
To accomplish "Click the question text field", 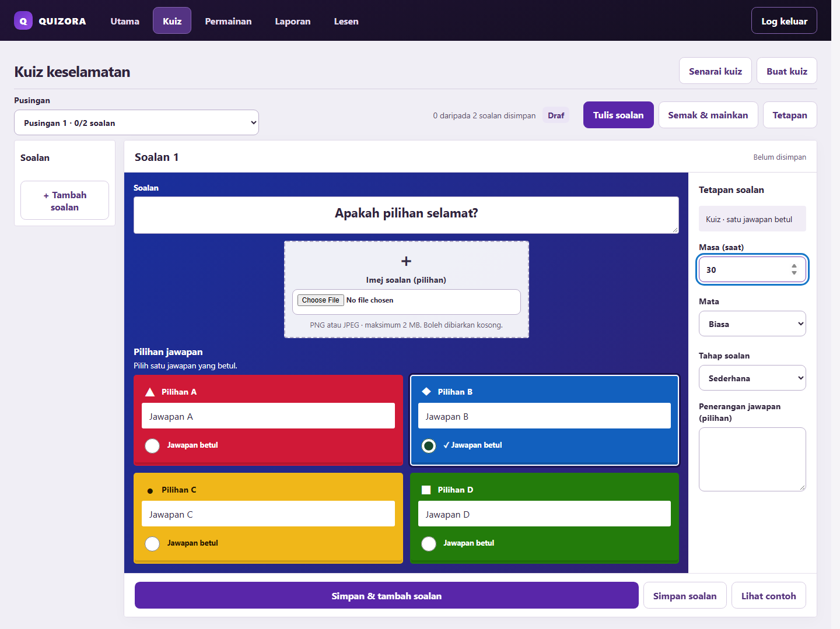I will pos(406,215).
